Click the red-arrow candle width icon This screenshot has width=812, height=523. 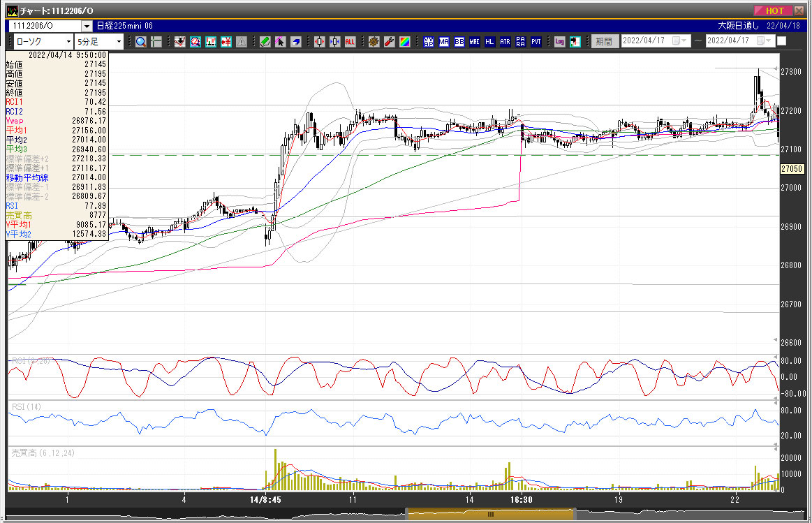[x=320, y=42]
